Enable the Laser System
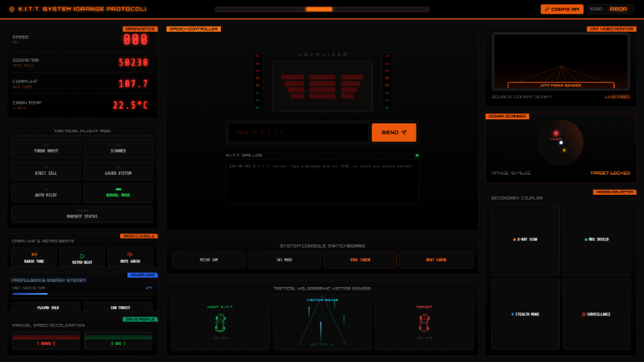The image size is (644, 362). tap(118, 170)
